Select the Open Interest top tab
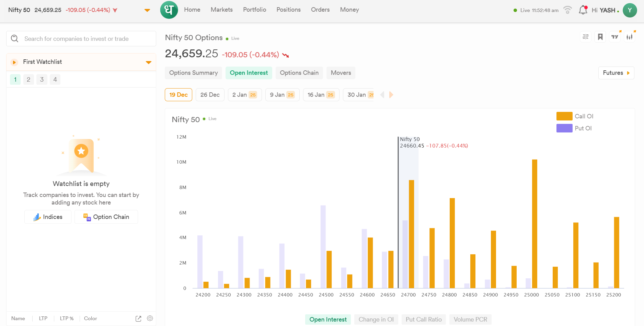Screen dimensions: 644x326 pos(249,73)
